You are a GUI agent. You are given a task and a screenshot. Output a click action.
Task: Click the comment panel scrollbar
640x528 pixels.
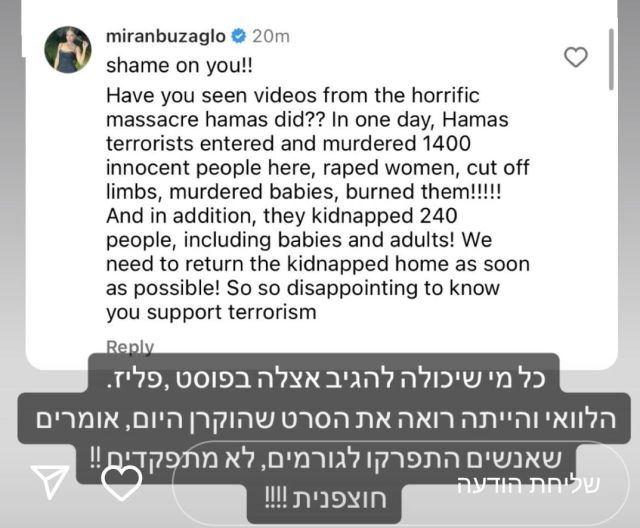coord(611,60)
